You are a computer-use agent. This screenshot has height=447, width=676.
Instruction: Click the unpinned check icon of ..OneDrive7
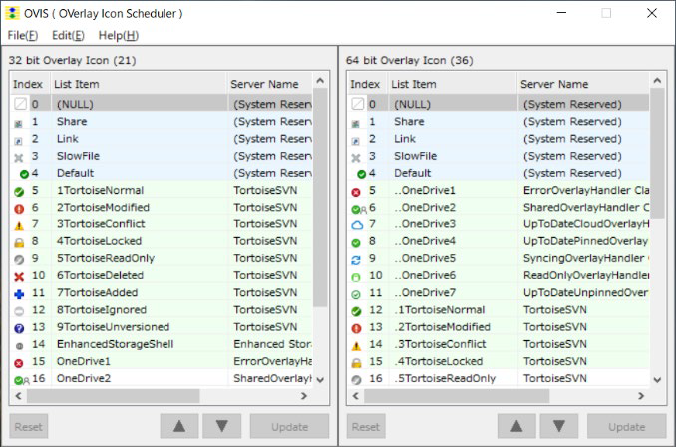click(356, 294)
